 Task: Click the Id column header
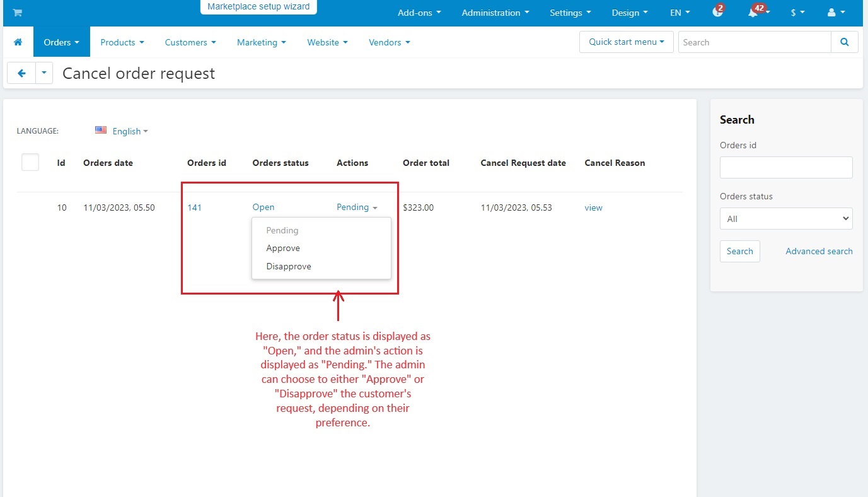(61, 163)
